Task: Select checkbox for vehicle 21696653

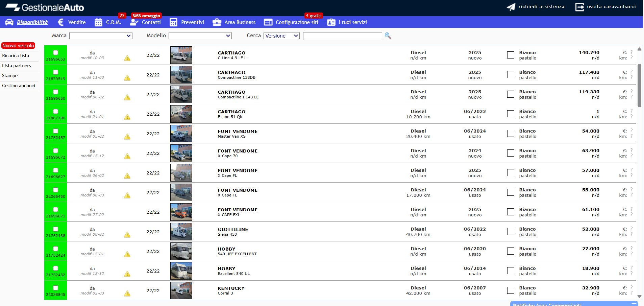Action: tap(55, 52)
